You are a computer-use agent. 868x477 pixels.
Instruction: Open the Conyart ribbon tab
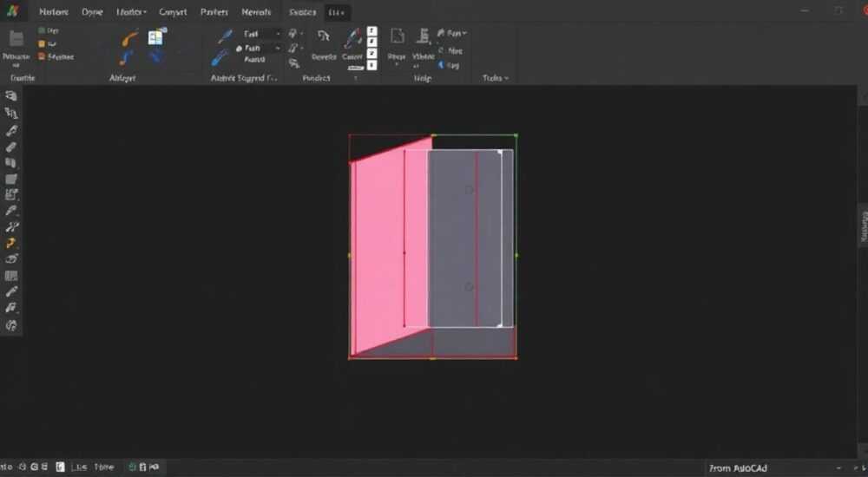pos(173,11)
